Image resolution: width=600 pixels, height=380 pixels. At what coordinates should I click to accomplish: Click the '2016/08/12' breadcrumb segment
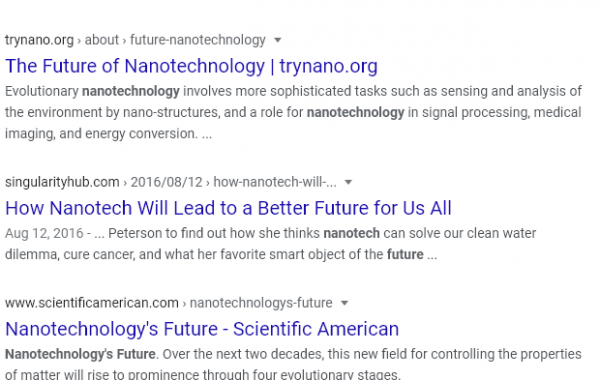pyautogui.click(x=166, y=182)
